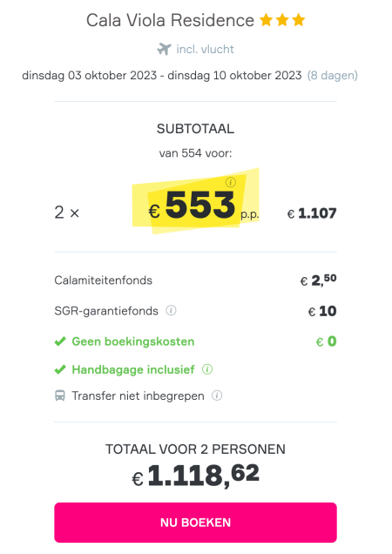Click the Handbagage inclusief text
Screen dimensions: 392x554
(133, 369)
